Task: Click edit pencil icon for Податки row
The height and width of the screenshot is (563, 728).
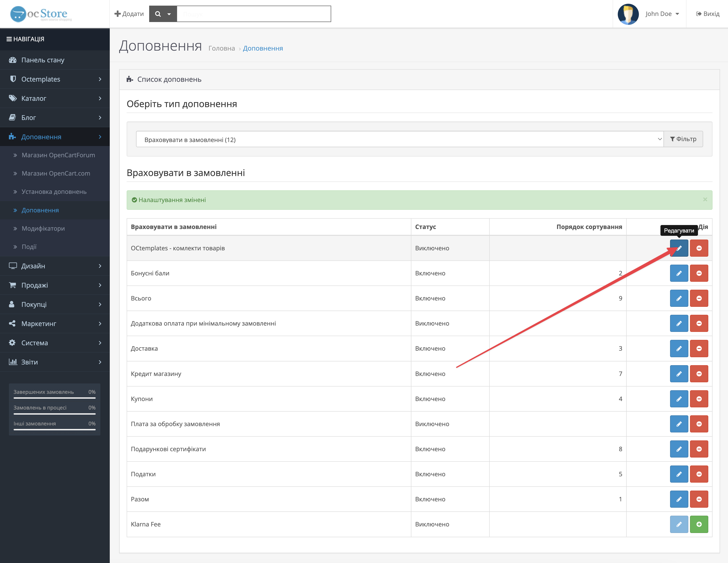Action: (679, 474)
